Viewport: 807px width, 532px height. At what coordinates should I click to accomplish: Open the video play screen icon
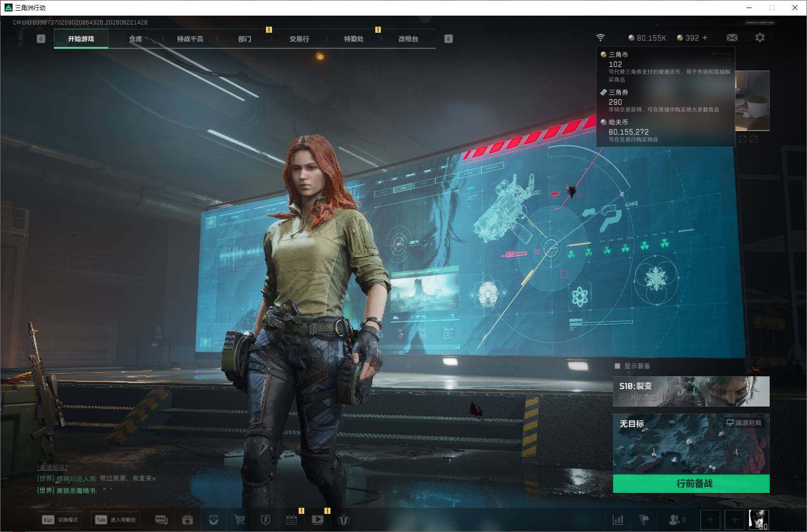point(318,520)
